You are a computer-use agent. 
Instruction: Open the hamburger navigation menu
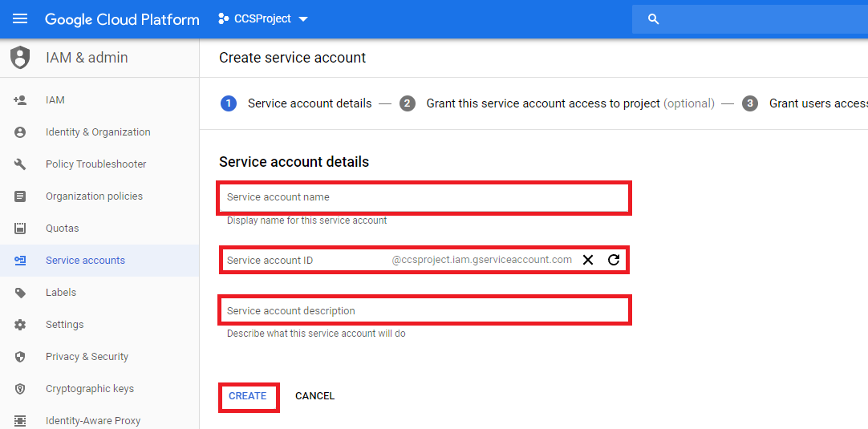pos(20,18)
